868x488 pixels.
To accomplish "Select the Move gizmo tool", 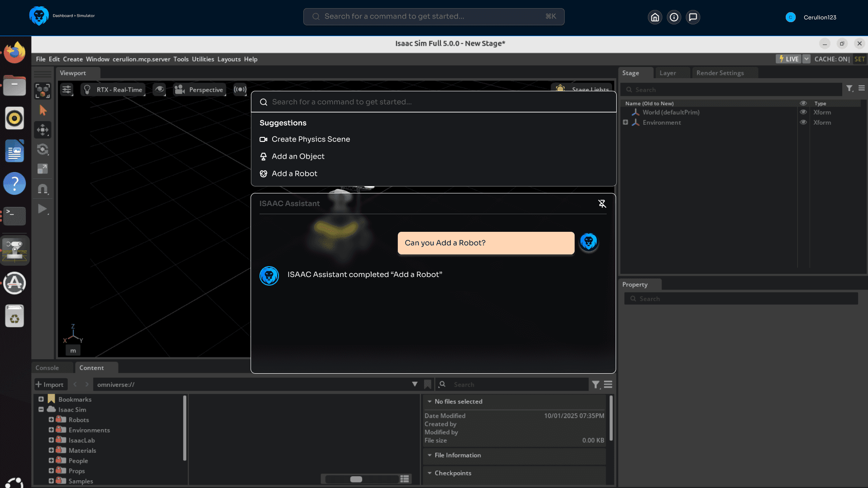I will (42, 130).
